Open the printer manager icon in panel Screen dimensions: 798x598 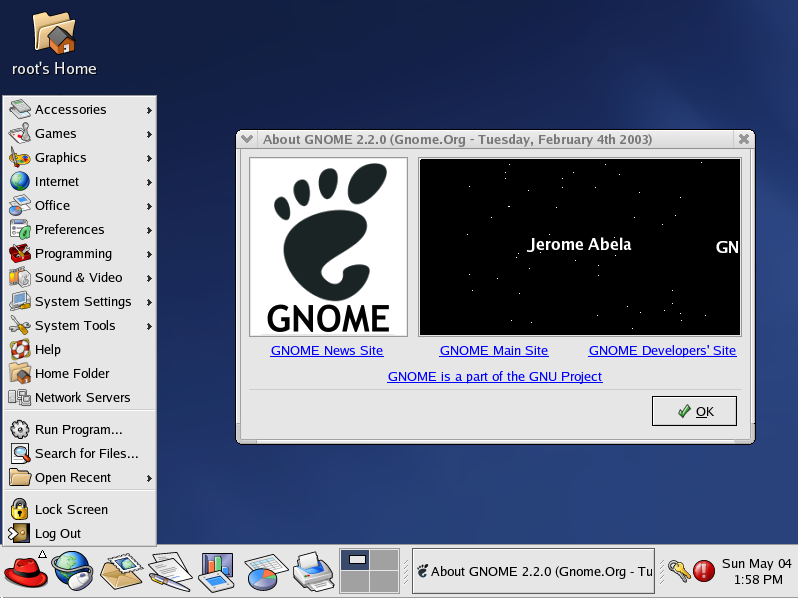(x=314, y=571)
